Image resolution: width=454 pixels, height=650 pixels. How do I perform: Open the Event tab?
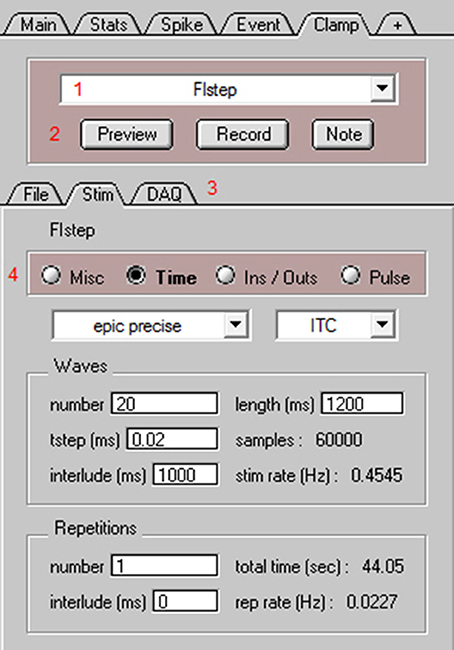pyautogui.click(x=258, y=24)
